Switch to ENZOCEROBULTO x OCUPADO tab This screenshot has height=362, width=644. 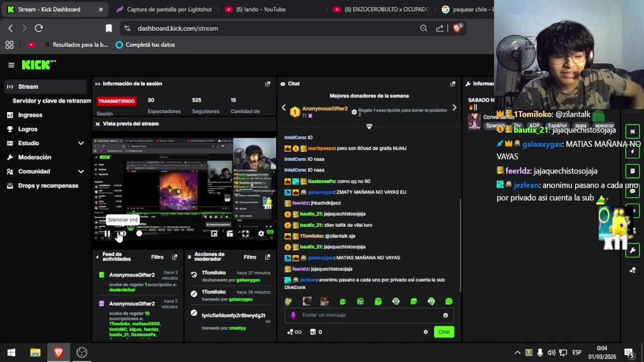381,10
